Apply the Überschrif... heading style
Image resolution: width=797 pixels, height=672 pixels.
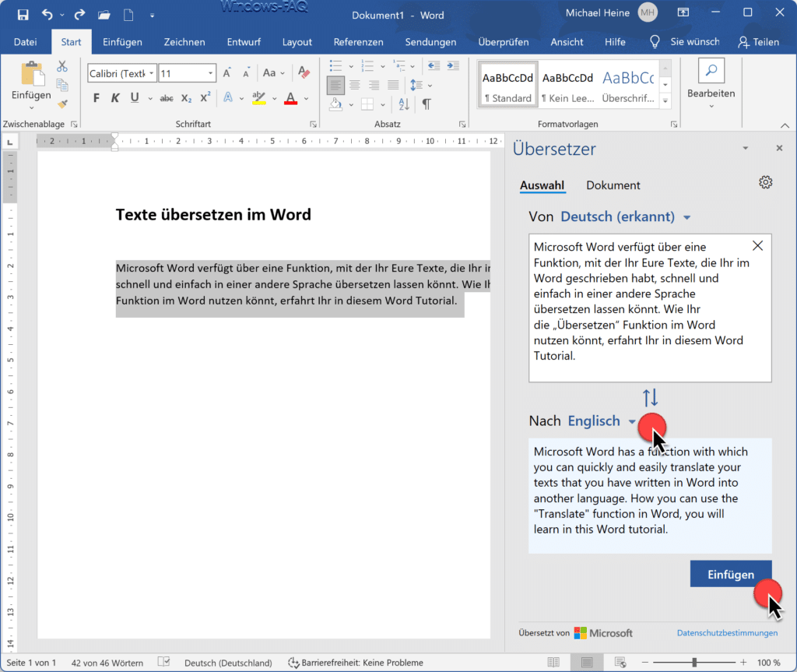[628, 85]
